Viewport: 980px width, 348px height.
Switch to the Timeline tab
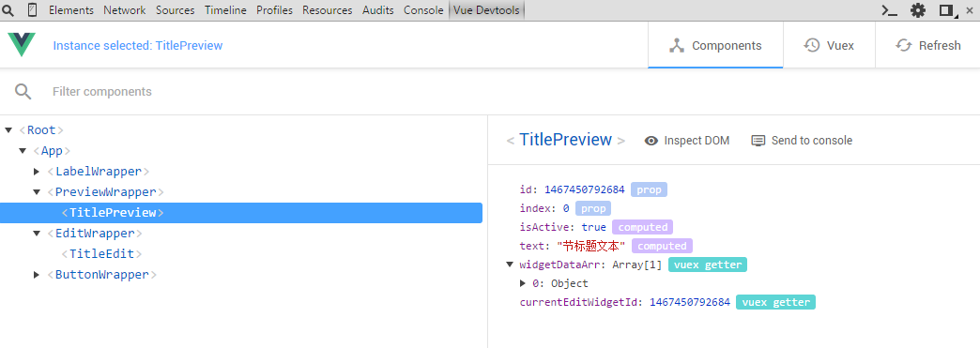pos(225,10)
